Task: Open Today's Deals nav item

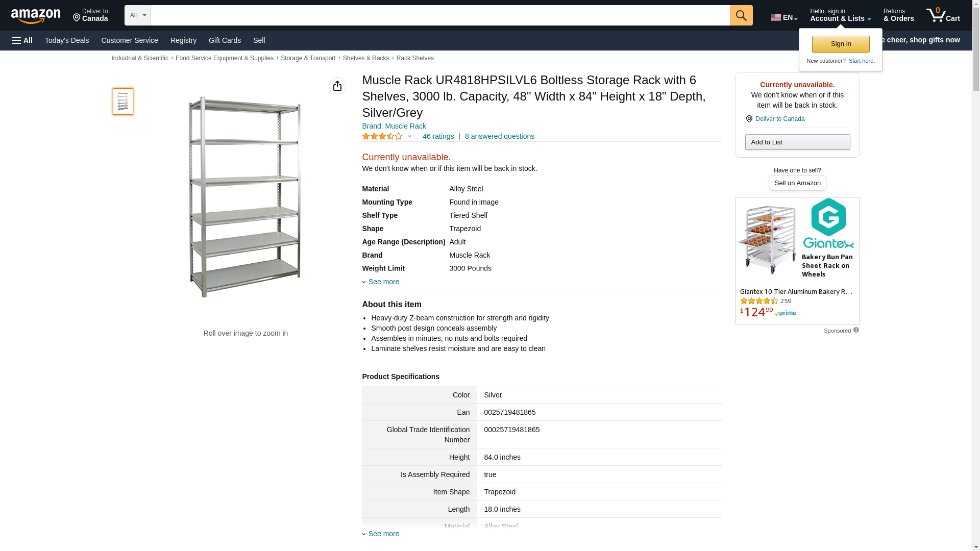Action: click(x=67, y=40)
